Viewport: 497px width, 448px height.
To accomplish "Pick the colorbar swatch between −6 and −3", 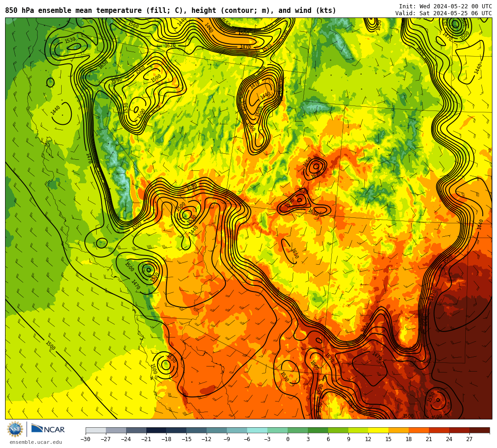I will click(x=257, y=430).
